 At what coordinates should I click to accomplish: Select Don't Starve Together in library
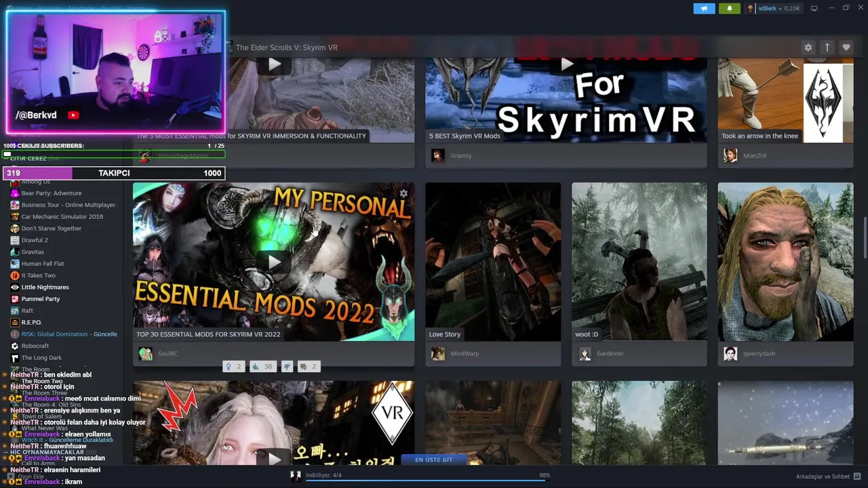tap(52, 228)
